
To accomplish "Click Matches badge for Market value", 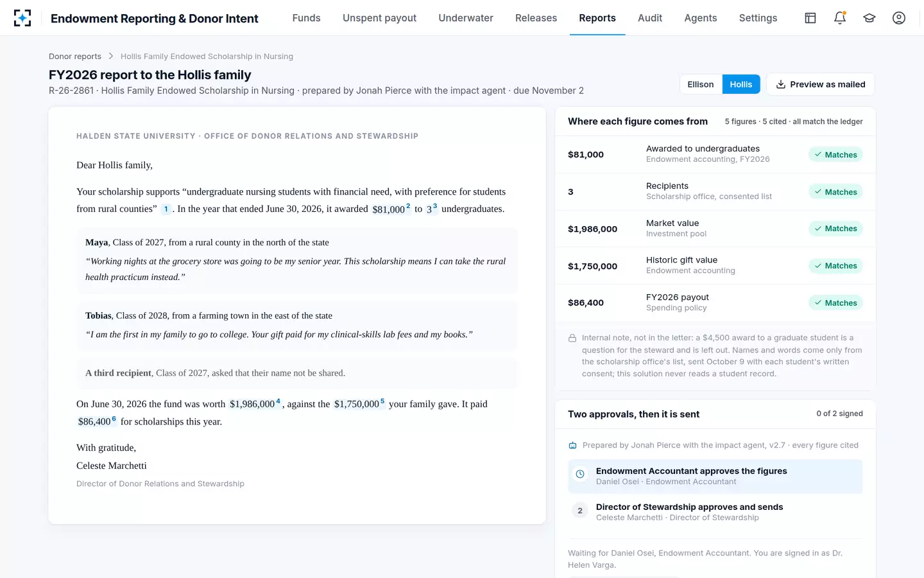I will pos(835,229).
